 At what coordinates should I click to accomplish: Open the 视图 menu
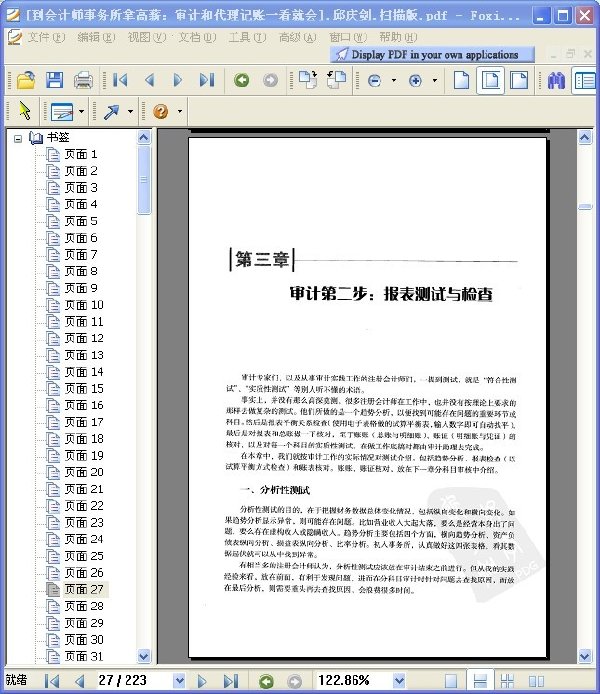(147, 37)
